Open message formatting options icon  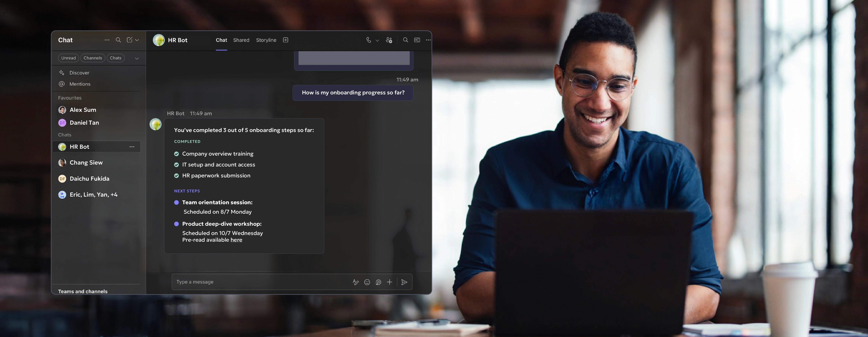(x=355, y=282)
